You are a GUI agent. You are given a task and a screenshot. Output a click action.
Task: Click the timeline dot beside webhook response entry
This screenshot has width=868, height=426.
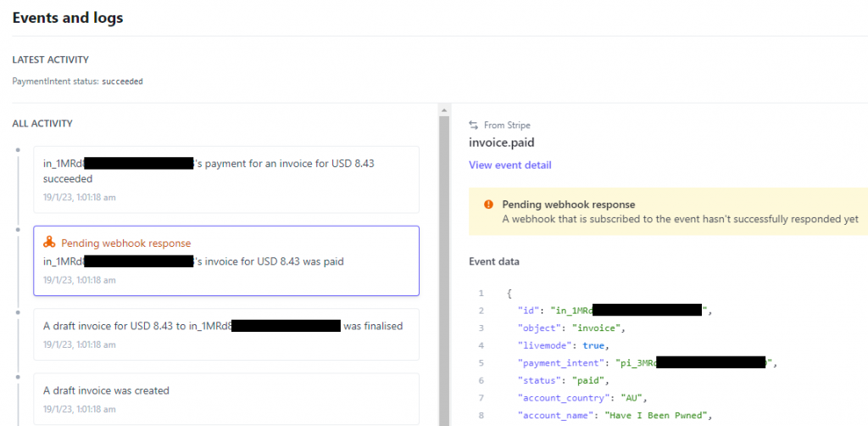[19, 229]
